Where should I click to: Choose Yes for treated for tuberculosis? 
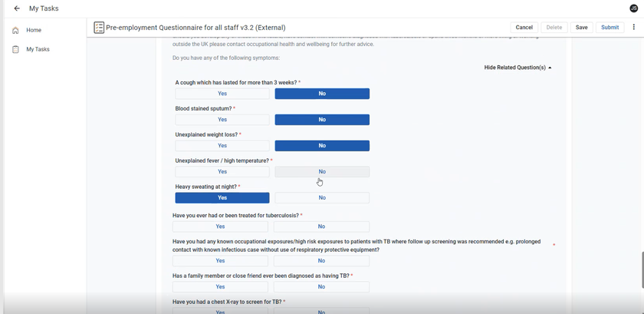[x=220, y=226]
